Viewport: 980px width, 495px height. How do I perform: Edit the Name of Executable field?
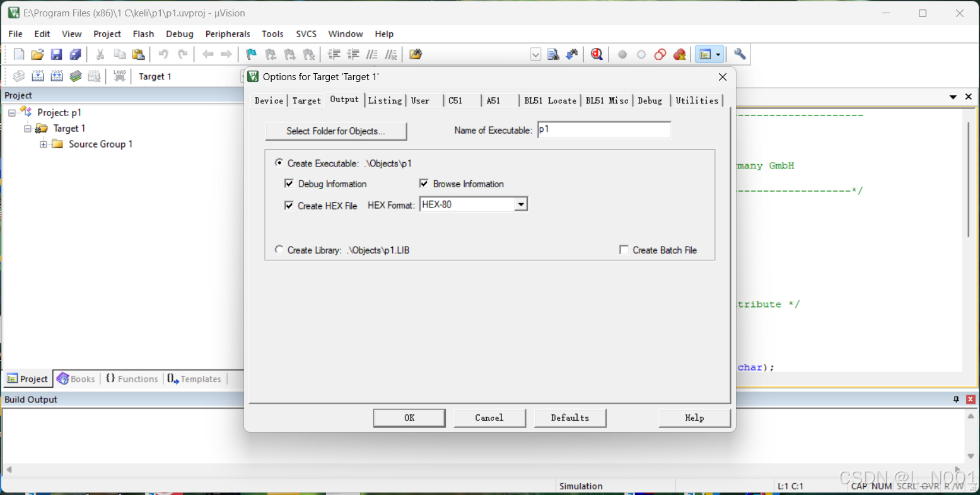(x=604, y=130)
